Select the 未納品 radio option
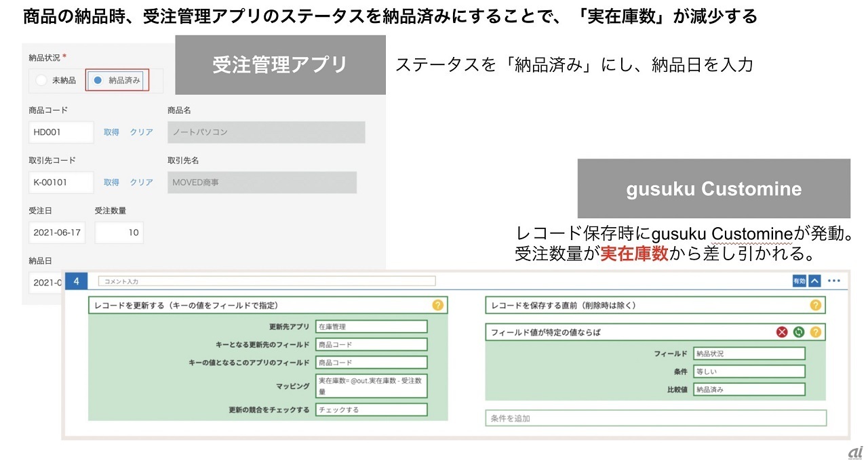This screenshot has height=465, width=868. [41, 80]
